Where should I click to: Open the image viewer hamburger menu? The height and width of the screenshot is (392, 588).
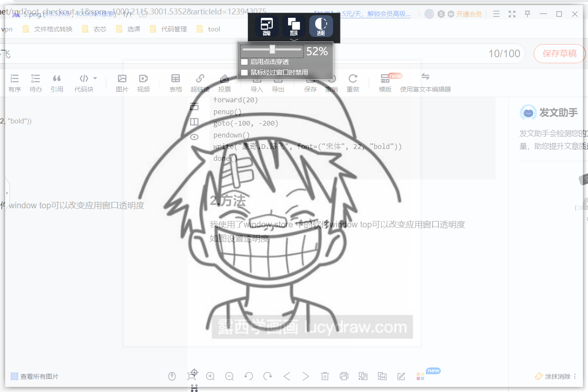(496, 14)
